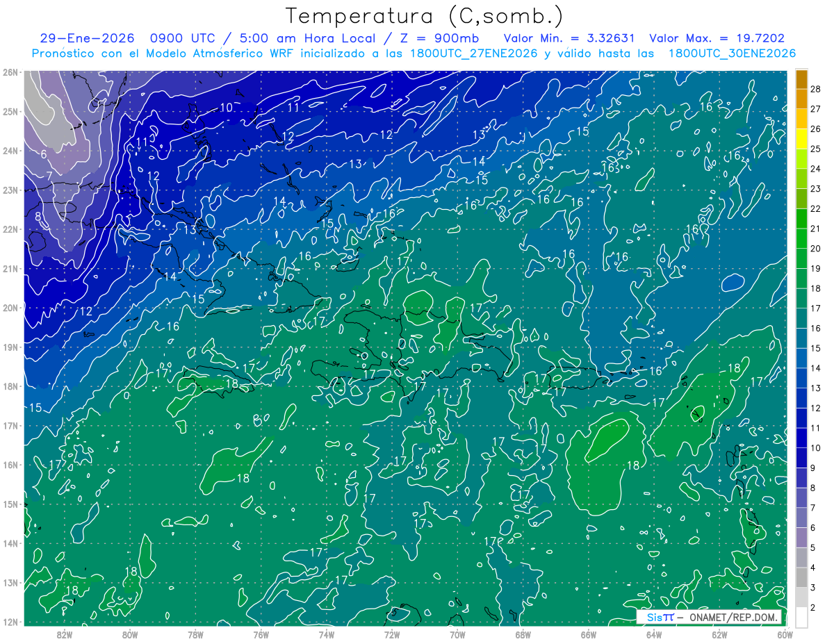Select the blue swatch between 13 and 14
Image resolution: width=834 pixels, height=644 pixels.
801,378
